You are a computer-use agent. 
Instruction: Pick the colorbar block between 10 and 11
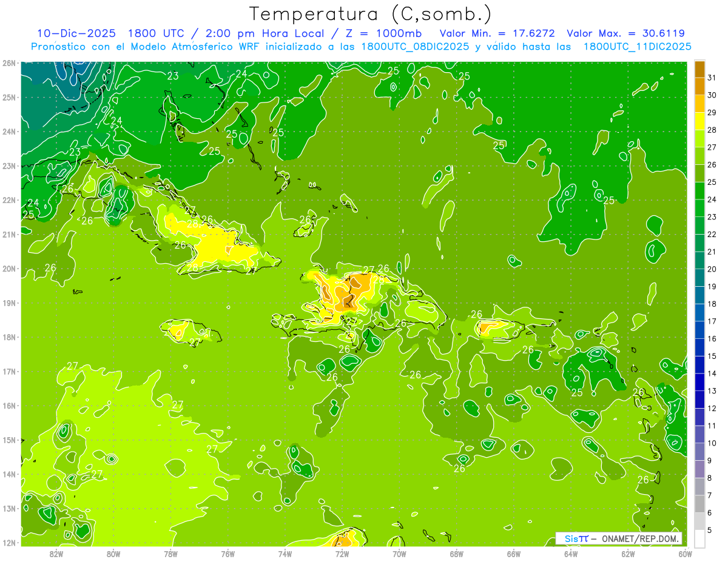pos(699,434)
